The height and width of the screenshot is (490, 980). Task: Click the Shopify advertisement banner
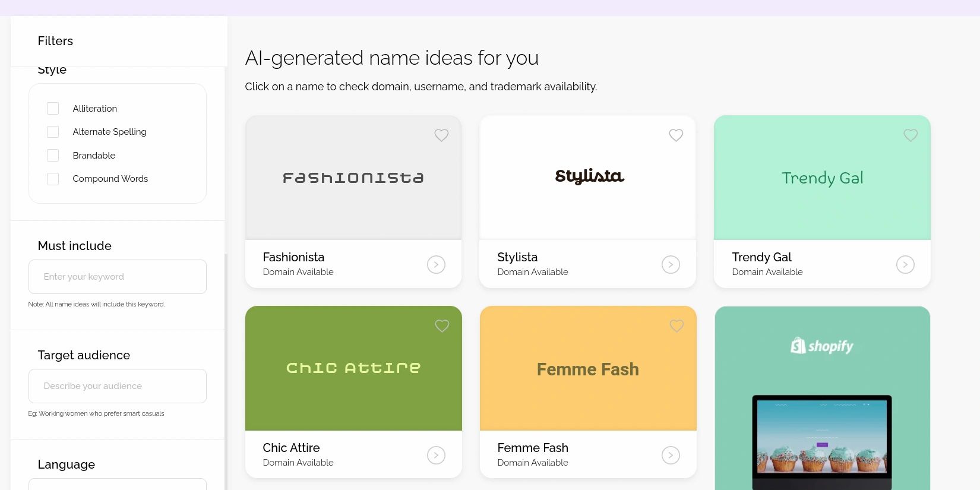click(822, 398)
